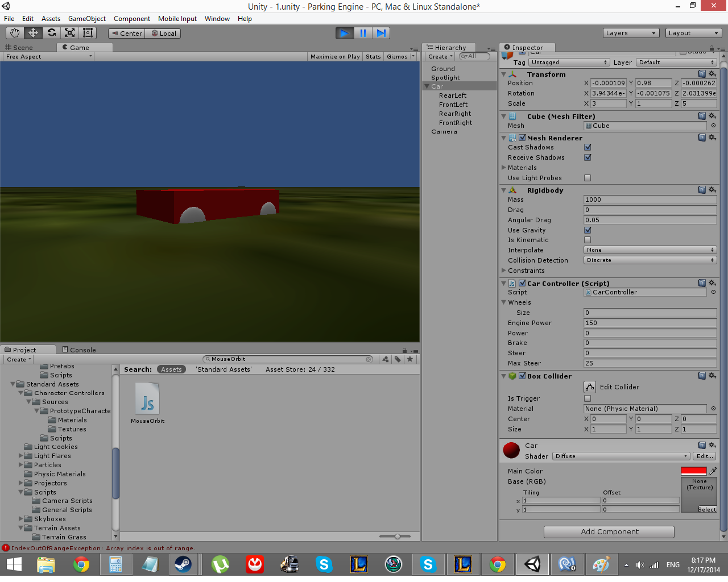Disable Cast Shadows checkbox
The height and width of the screenshot is (582, 728).
point(588,147)
